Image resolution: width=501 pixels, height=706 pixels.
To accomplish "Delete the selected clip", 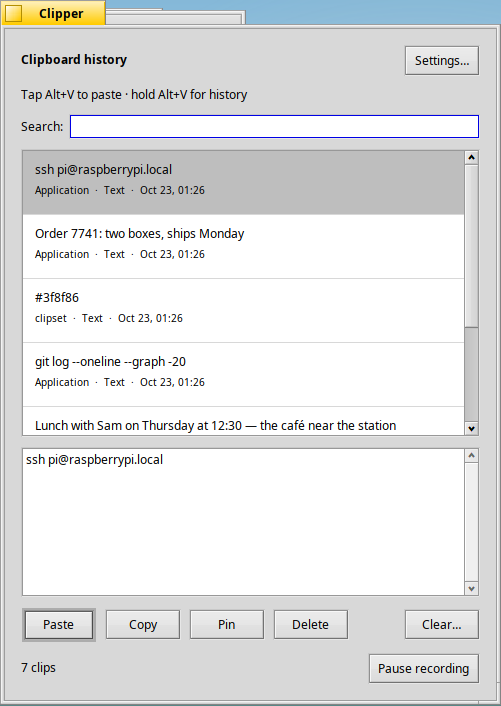I will [311, 625].
